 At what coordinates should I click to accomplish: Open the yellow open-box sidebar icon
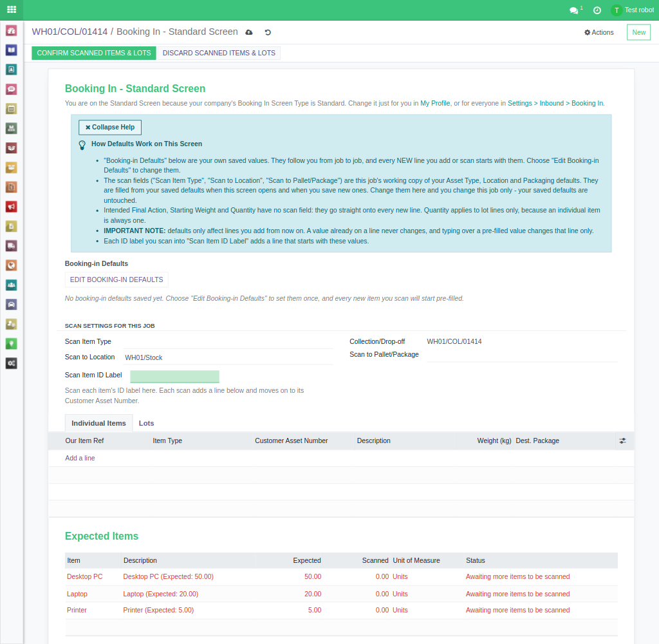pos(12,167)
